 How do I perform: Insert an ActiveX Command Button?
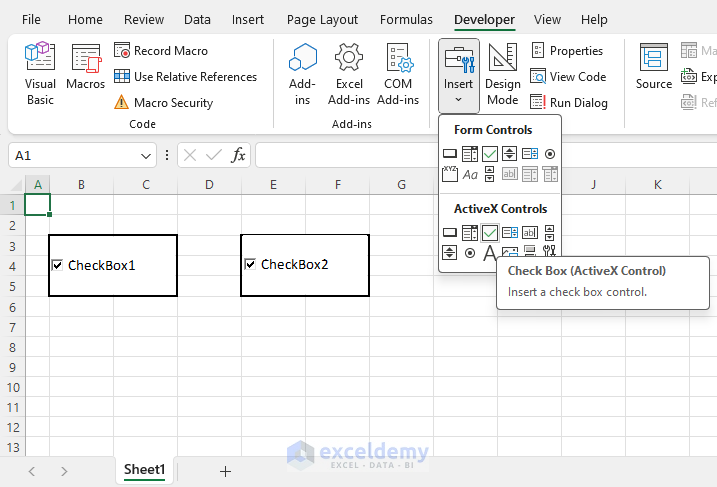tap(450, 233)
